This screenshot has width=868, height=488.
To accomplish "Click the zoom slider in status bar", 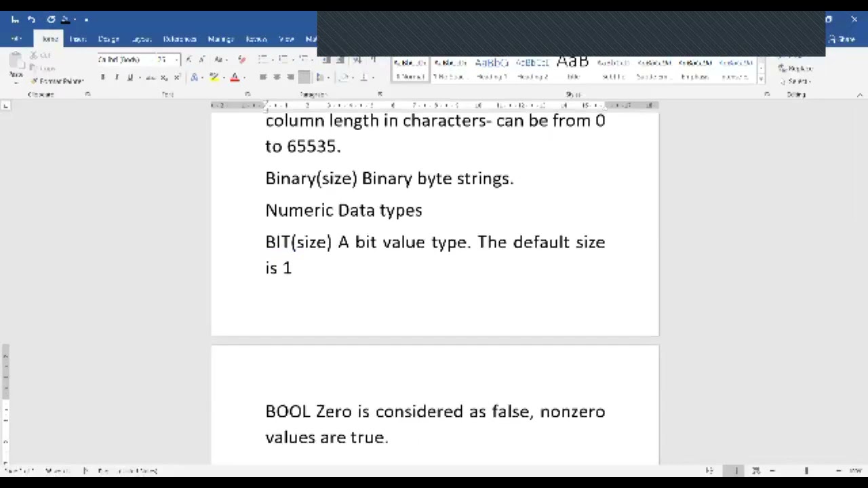I will (806, 470).
